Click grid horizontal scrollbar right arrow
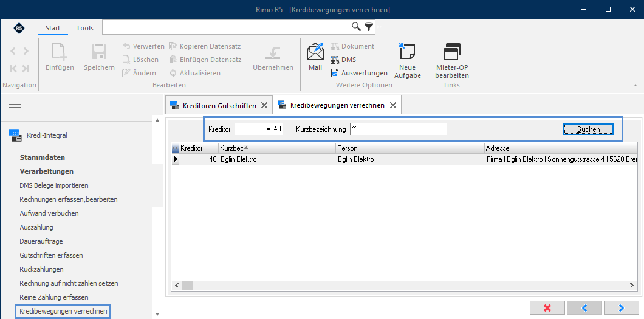The width and height of the screenshot is (644, 319). (632, 285)
